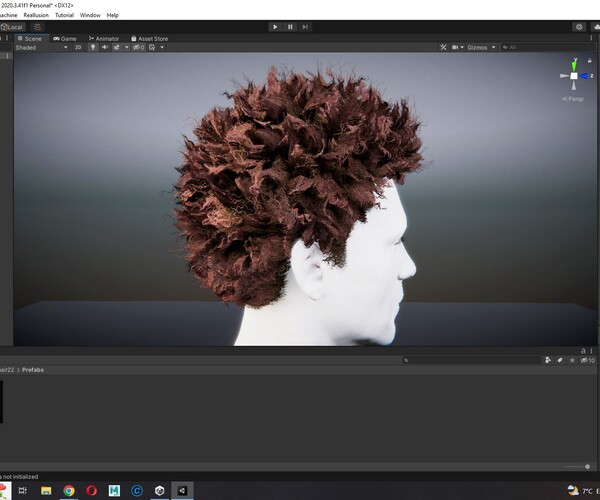The width and height of the screenshot is (600, 500).
Task: Open Task View on the Windows taskbar
Action: [23, 490]
